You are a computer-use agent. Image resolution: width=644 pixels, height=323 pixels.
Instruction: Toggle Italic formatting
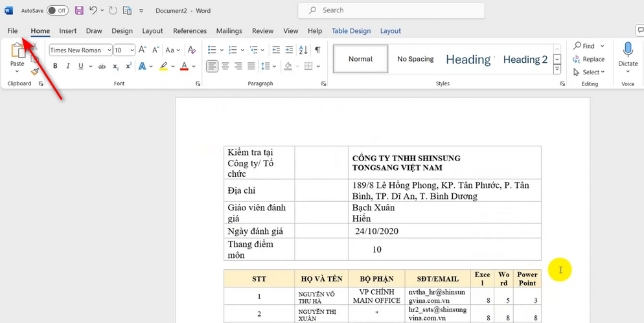coord(68,66)
